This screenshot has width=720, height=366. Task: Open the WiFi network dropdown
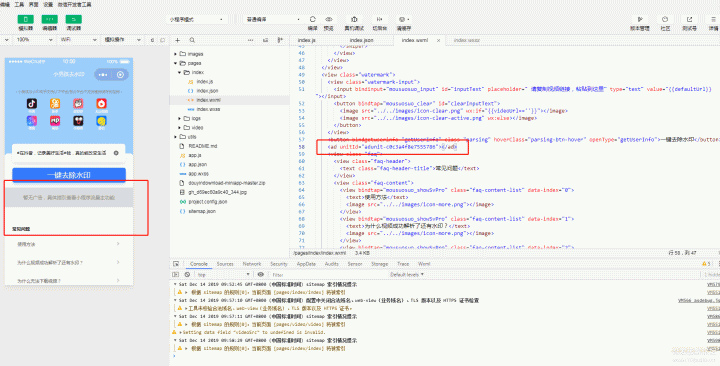tap(78, 40)
